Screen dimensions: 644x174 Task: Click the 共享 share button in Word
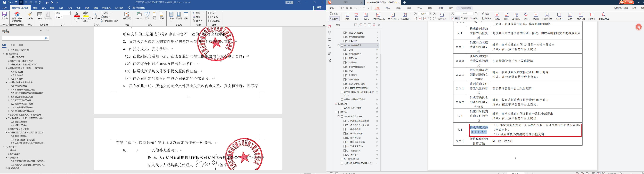[319, 8]
